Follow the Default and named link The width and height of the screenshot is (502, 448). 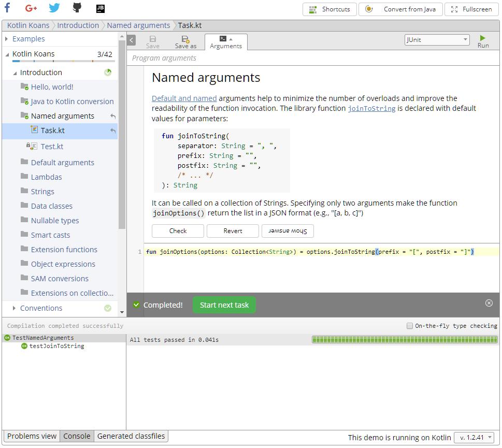tap(184, 98)
